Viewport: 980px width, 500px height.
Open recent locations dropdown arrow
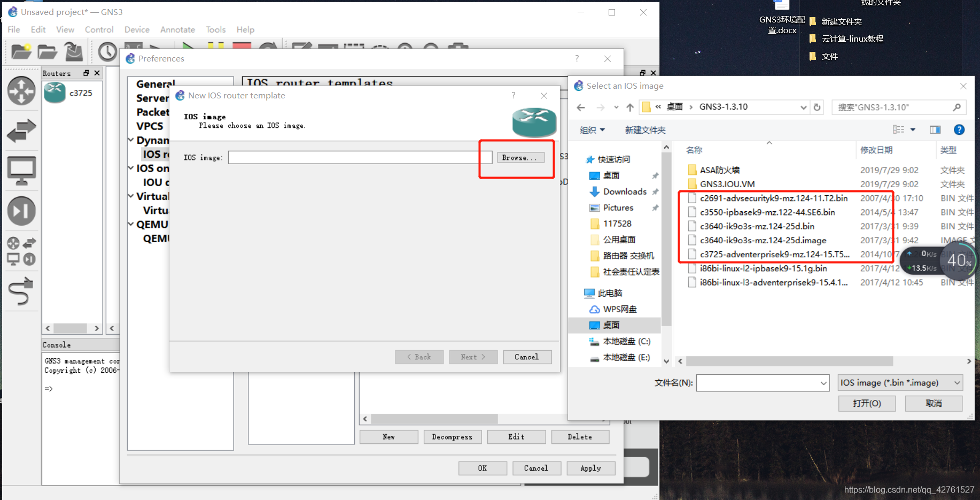(x=616, y=107)
